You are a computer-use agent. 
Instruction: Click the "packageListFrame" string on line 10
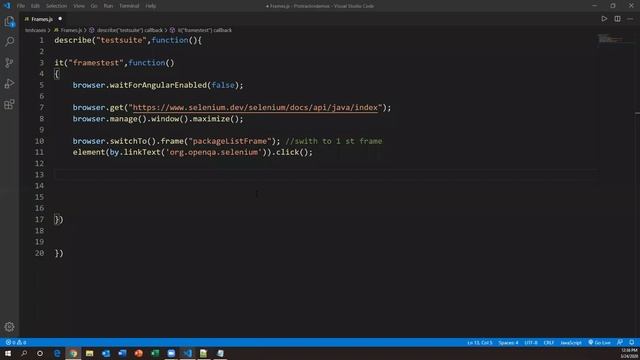(229, 141)
